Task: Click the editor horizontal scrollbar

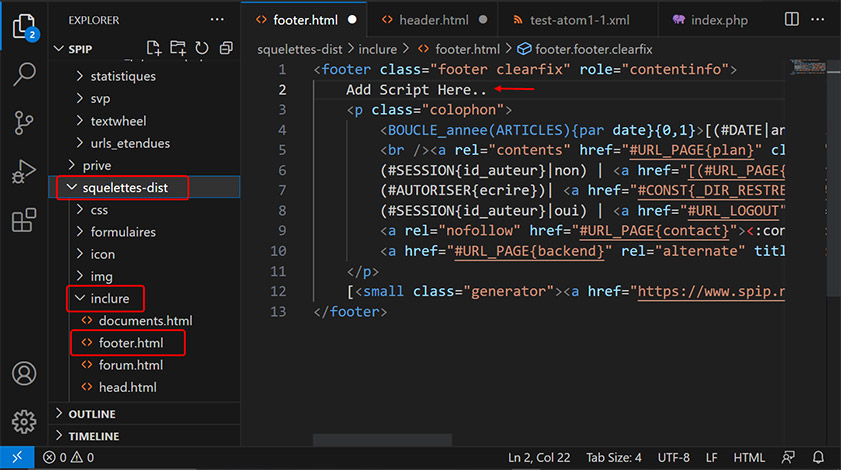Action: (382, 440)
